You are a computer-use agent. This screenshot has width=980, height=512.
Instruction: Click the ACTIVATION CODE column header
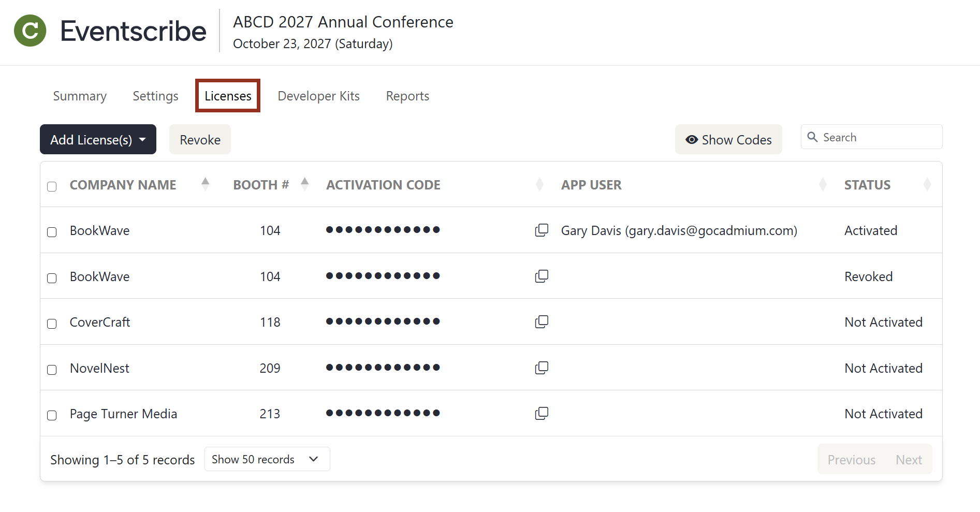click(x=383, y=185)
